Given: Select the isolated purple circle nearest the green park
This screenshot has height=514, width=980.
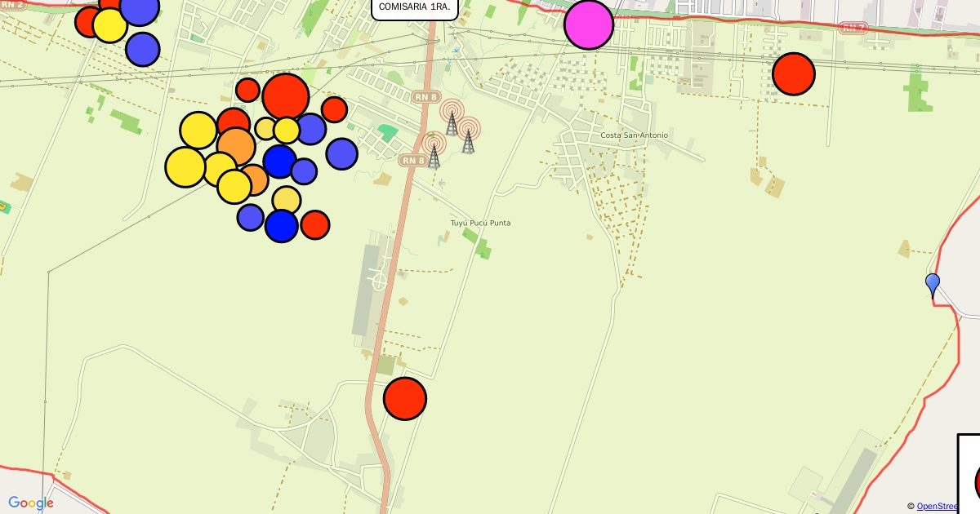Looking at the screenshot, I should coord(341,153).
